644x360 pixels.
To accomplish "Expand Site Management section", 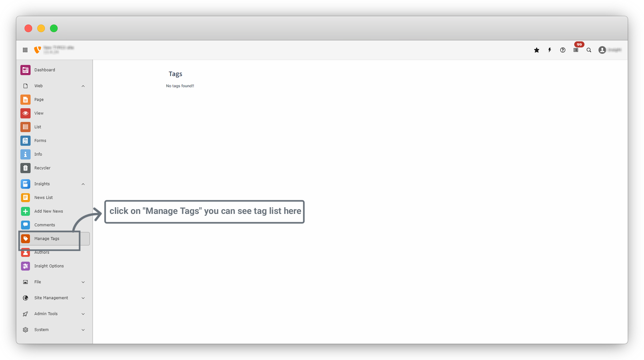I will click(83, 298).
